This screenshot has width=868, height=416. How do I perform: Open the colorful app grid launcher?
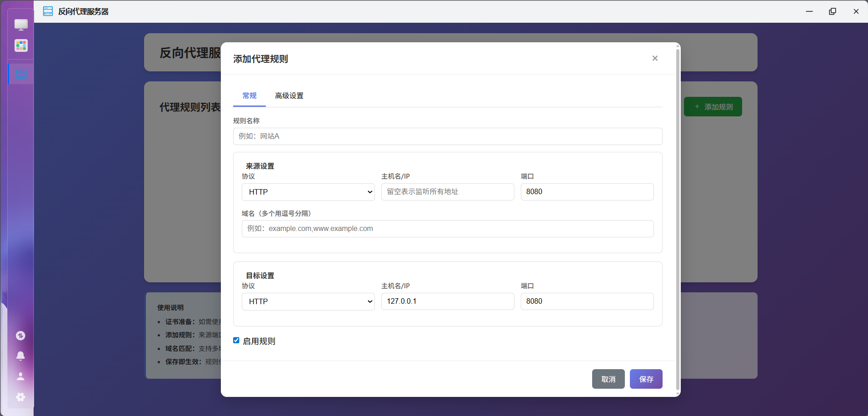21,45
